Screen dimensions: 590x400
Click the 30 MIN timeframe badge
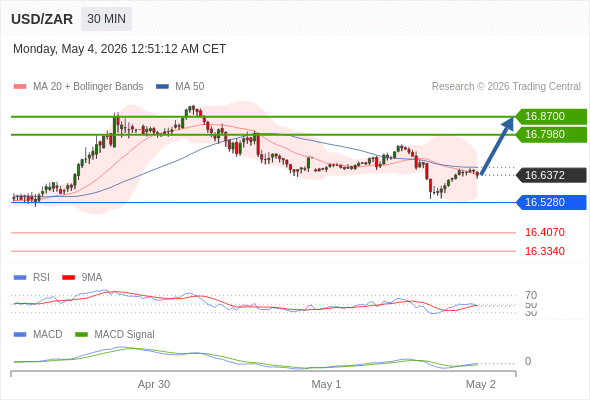(106, 18)
